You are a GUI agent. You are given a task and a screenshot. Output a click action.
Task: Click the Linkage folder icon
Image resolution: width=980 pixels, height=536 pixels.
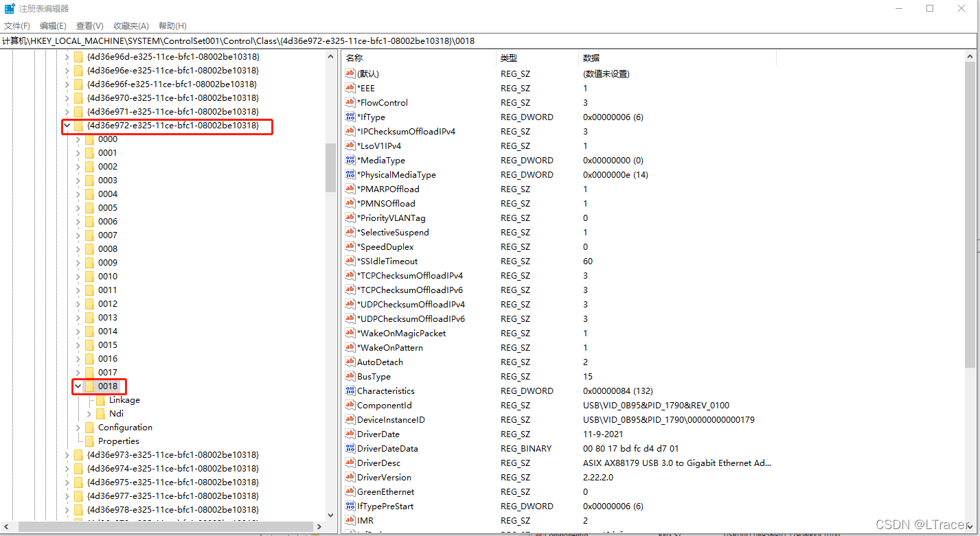(x=100, y=399)
